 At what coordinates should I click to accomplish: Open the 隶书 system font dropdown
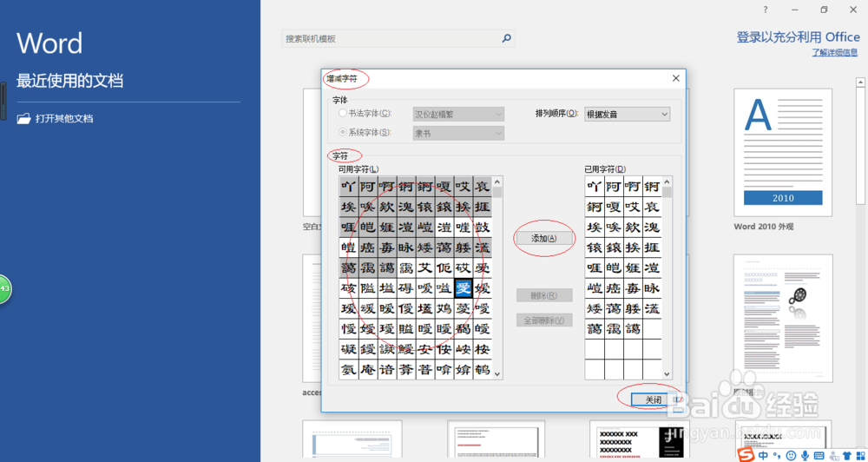[x=458, y=134]
